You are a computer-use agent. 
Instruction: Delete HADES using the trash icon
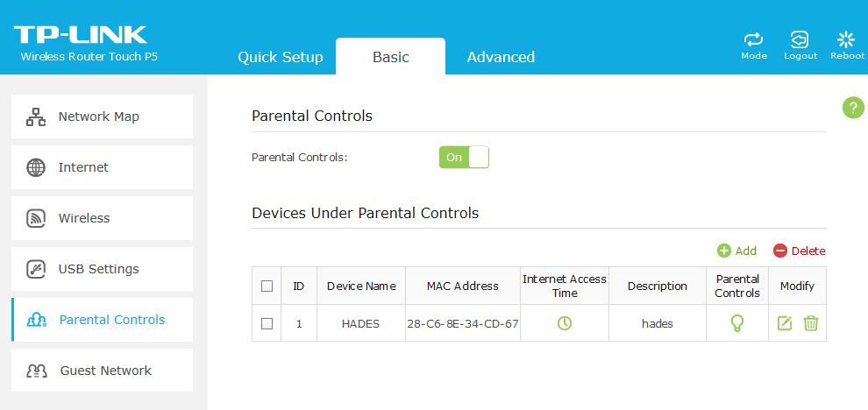click(x=810, y=323)
